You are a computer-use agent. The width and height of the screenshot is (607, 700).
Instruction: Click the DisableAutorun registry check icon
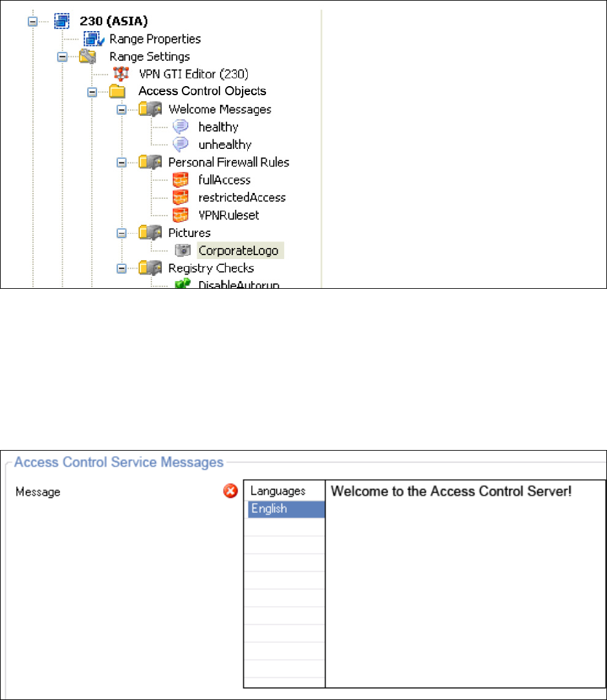(x=181, y=284)
